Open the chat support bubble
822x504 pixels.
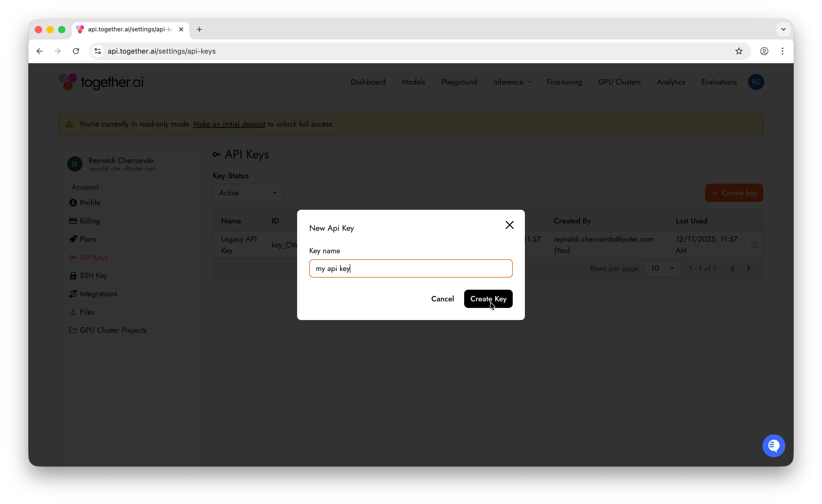774,446
